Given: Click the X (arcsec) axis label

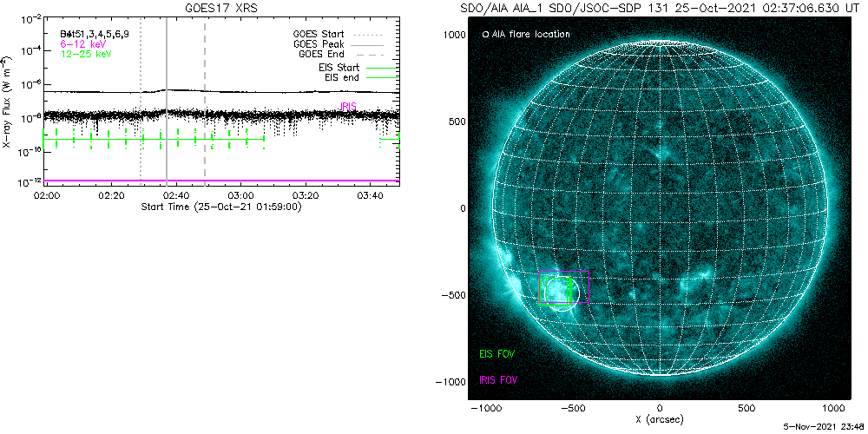Looking at the screenshot, I should 659,419.
